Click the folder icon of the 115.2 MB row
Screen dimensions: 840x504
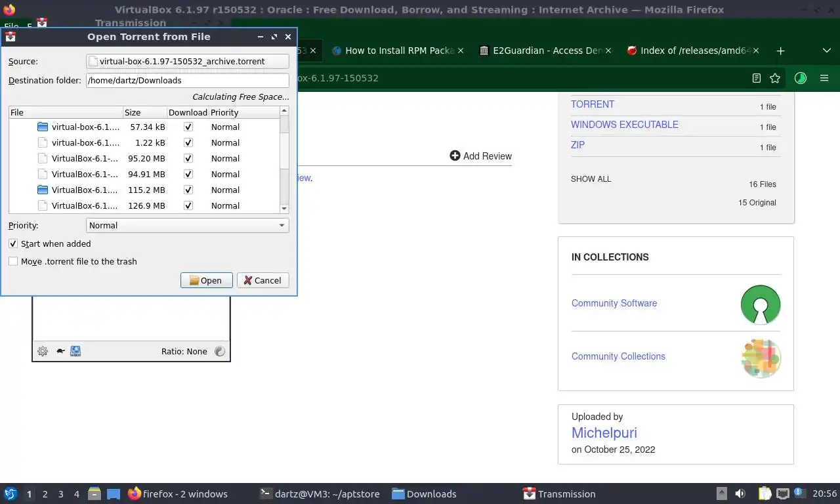click(43, 190)
